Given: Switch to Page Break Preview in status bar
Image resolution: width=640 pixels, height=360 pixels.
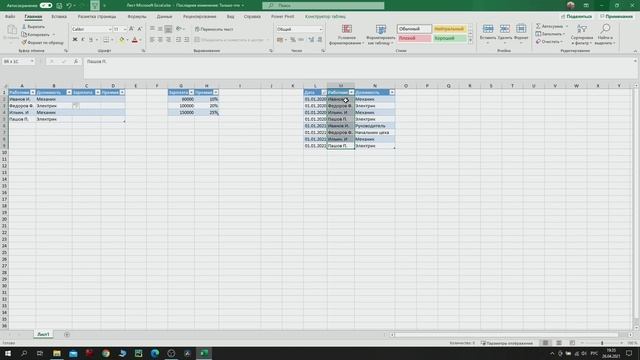Looking at the screenshot, I should pos(572,343).
